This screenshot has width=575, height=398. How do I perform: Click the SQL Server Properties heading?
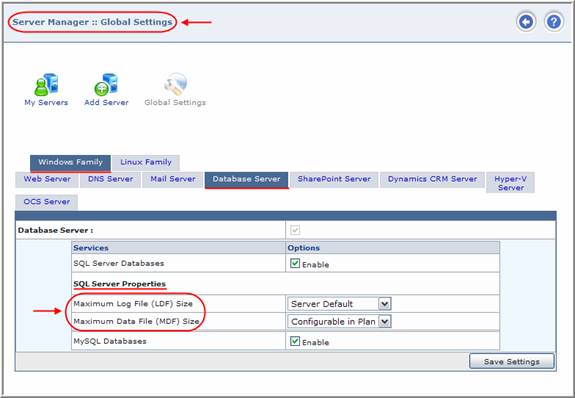point(120,284)
